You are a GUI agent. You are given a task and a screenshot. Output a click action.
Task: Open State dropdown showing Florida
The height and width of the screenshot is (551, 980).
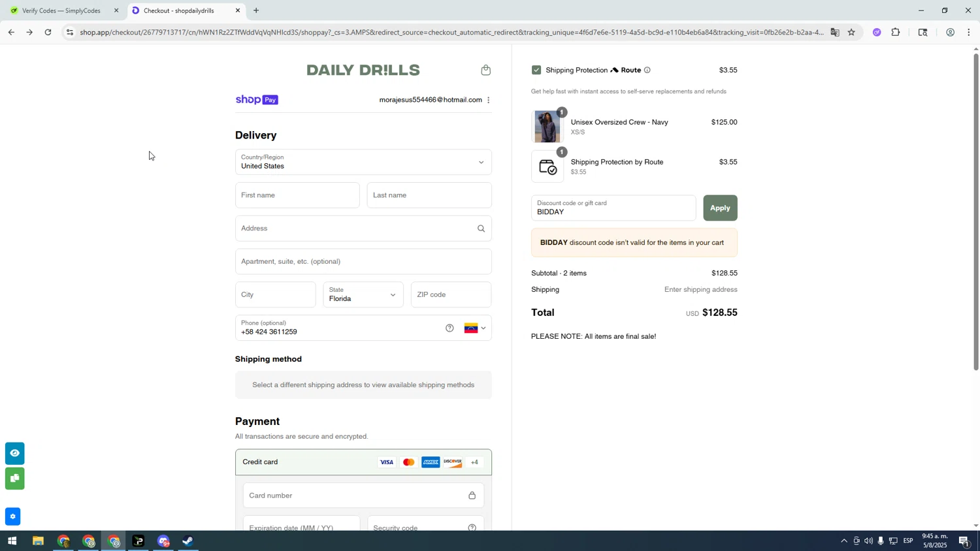[x=363, y=294]
